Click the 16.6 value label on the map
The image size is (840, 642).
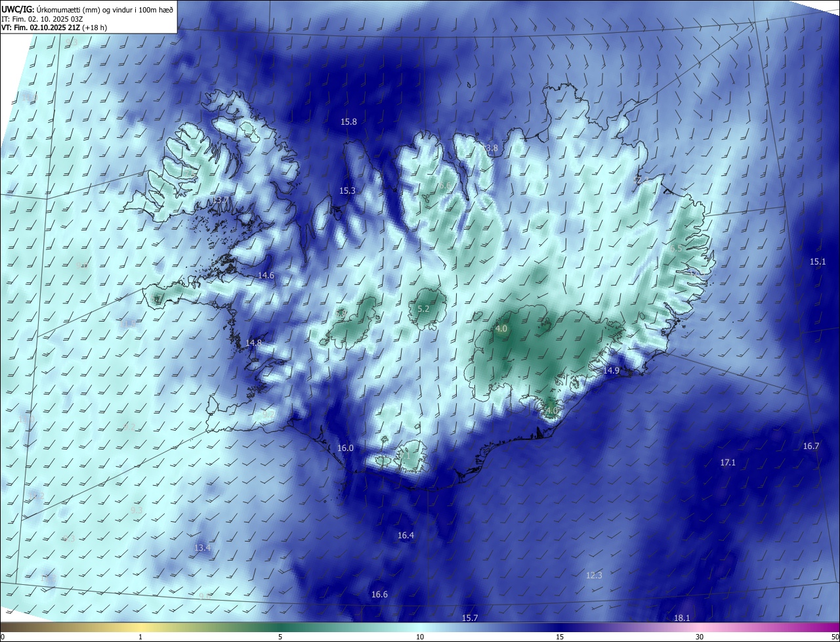[379, 595]
